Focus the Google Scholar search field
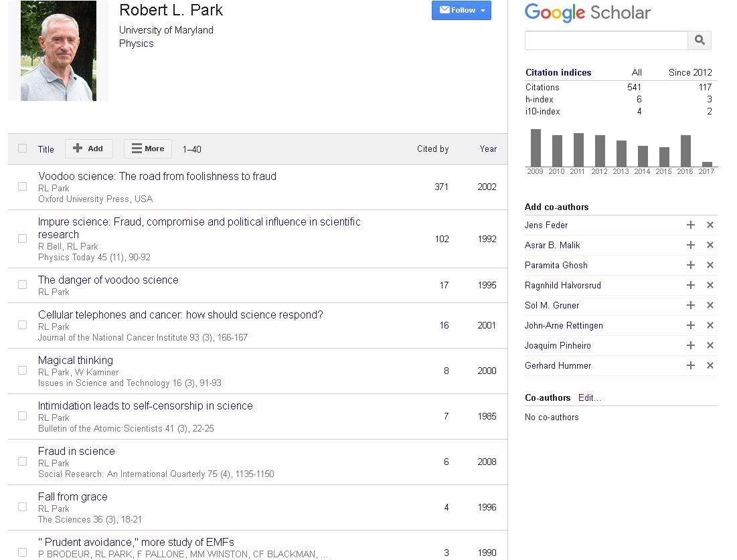737x560 pixels. click(x=606, y=40)
